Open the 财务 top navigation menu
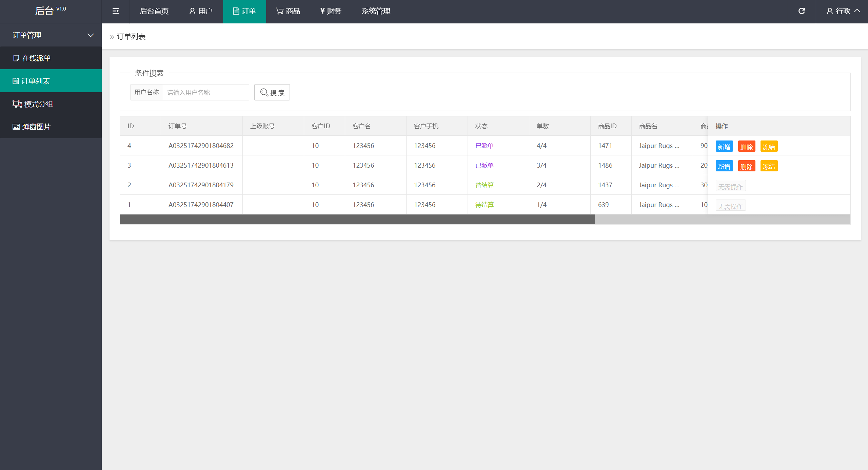868x470 pixels. click(331, 11)
